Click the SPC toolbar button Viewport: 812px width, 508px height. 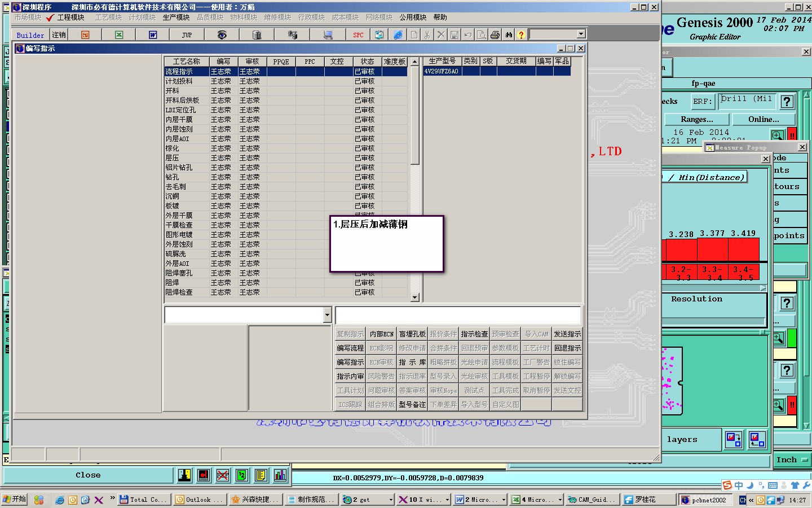coord(358,35)
